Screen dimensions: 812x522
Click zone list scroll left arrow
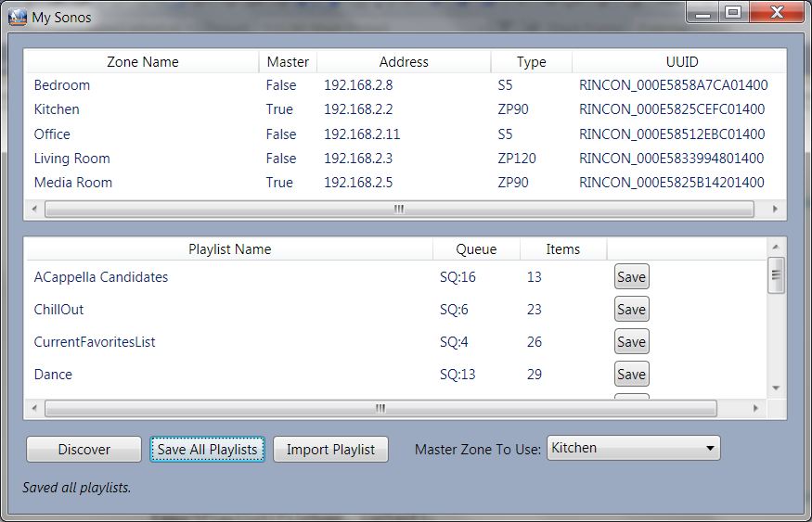[x=34, y=209]
